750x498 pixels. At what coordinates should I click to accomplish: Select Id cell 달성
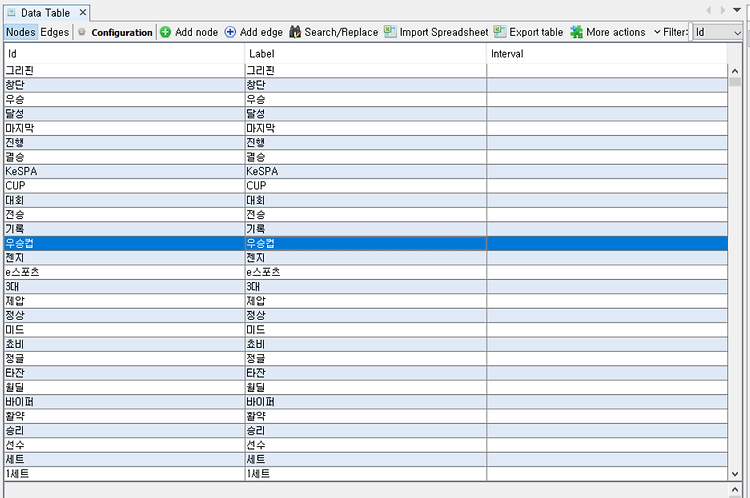tap(124, 114)
